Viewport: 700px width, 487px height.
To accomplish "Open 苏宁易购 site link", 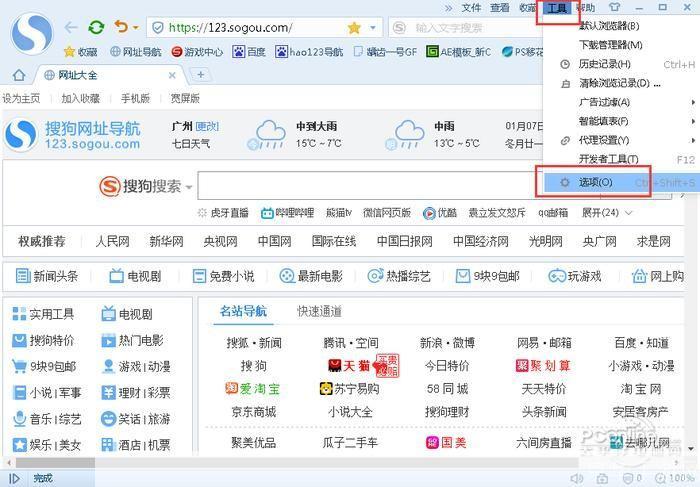I will click(x=350, y=389).
